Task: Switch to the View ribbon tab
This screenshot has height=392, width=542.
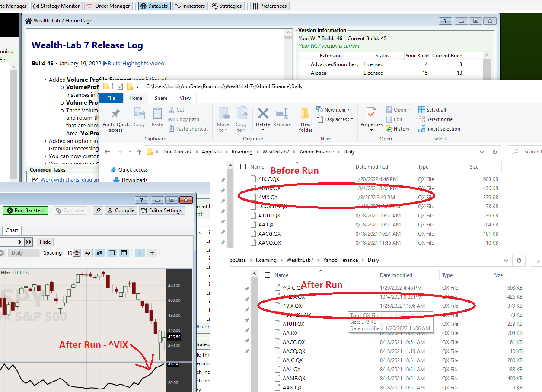Action: 185,98
